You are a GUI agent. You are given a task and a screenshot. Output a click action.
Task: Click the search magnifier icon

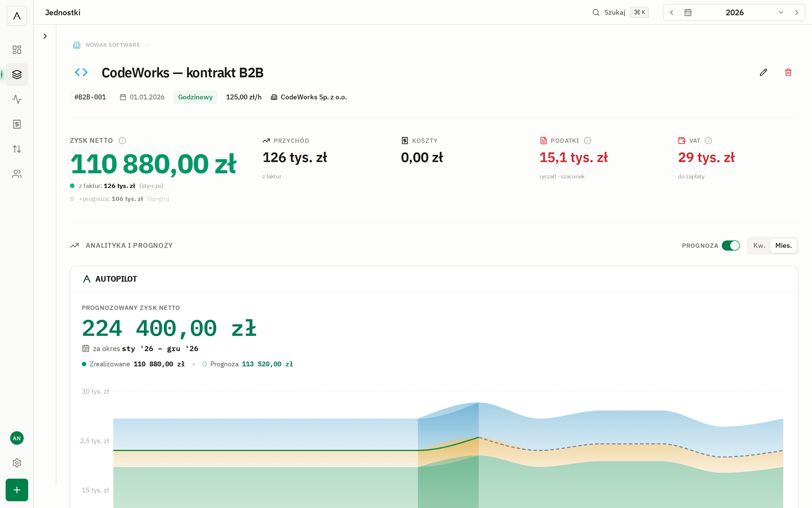(x=596, y=12)
